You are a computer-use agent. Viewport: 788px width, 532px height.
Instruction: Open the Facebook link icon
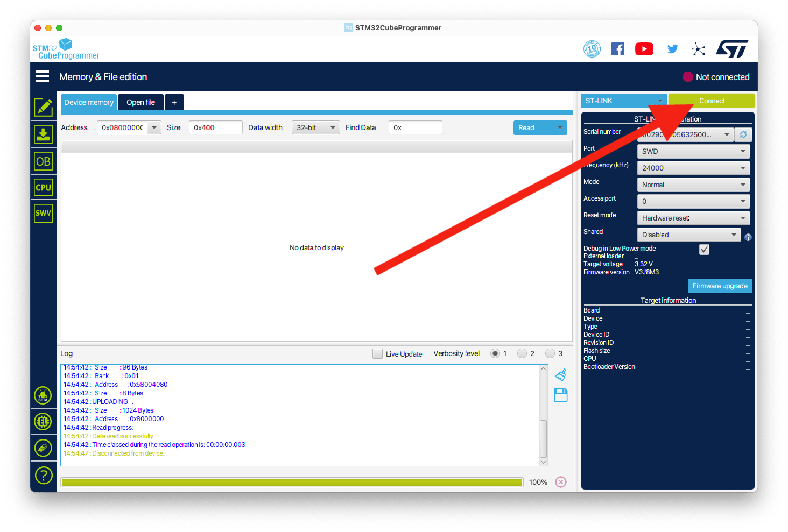point(618,49)
